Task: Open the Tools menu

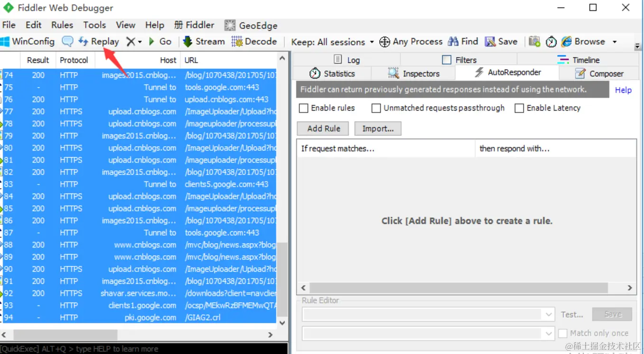Action: click(94, 25)
